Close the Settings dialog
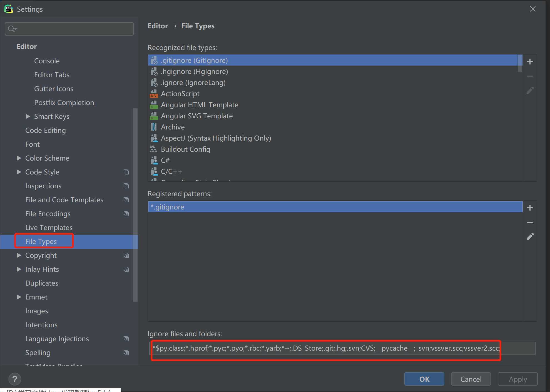 click(532, 9)
